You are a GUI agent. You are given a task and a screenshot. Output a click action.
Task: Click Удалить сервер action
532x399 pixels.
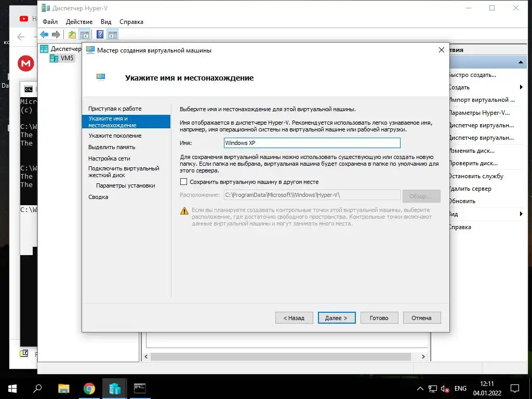click(x=470, y=189)
